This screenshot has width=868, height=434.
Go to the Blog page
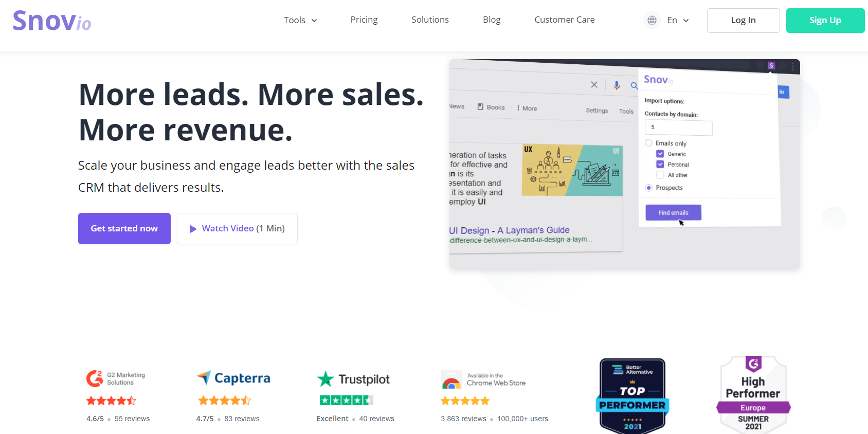491,20
